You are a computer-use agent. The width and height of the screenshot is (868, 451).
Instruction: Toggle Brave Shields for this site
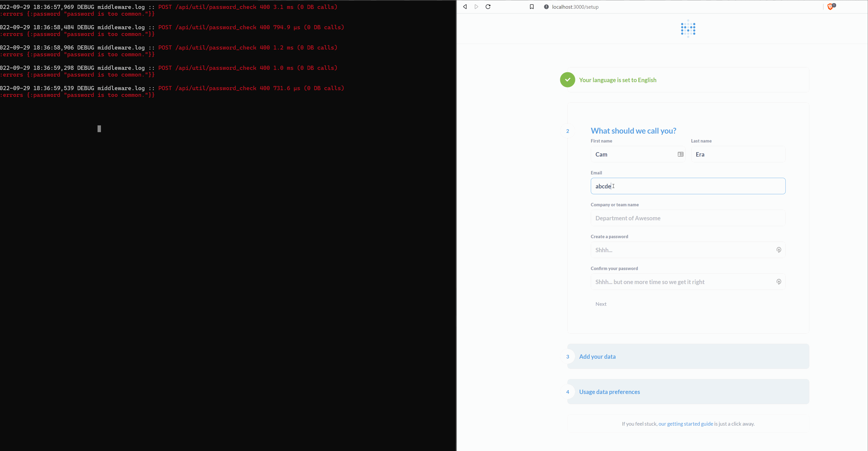(830, 7)
